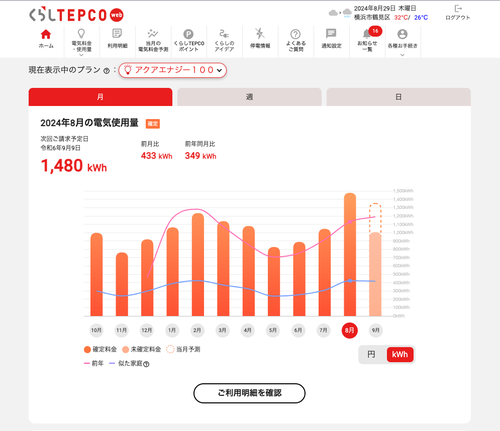Toggle the 前年 legend line
Screen dimensions: 500x431
point(94,363)
